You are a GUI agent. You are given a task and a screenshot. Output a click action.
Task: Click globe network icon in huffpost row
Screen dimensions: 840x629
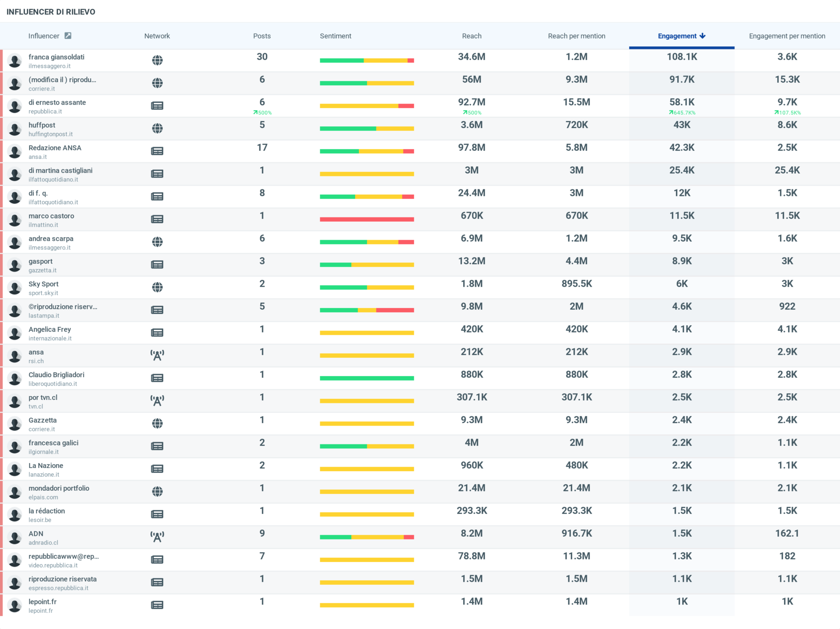(x=157, y=129)
